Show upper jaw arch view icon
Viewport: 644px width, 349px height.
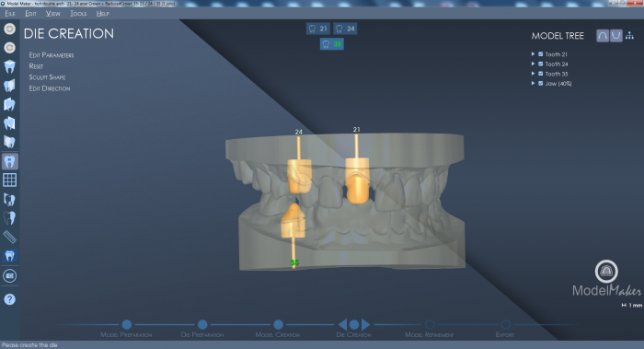tap(603, 36)
